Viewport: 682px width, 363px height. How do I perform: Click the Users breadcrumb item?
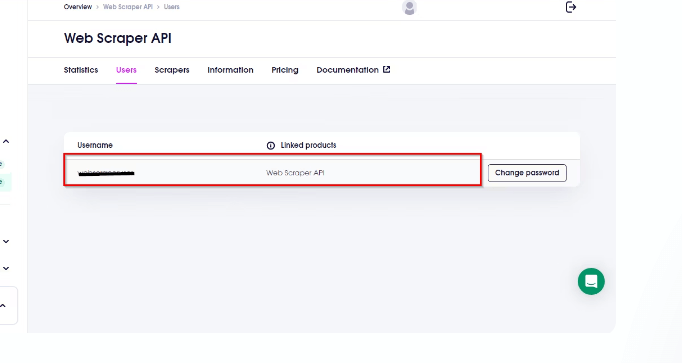pos(171,7)
